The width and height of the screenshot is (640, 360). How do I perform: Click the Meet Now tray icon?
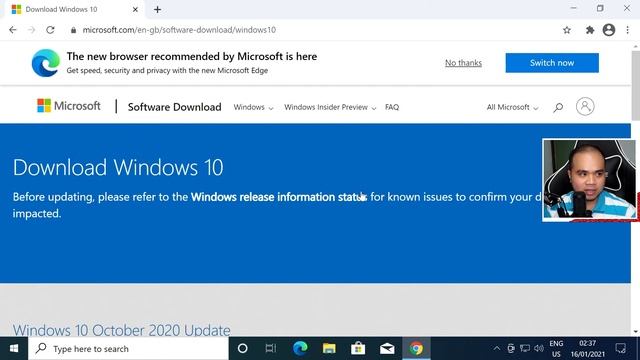511,349
